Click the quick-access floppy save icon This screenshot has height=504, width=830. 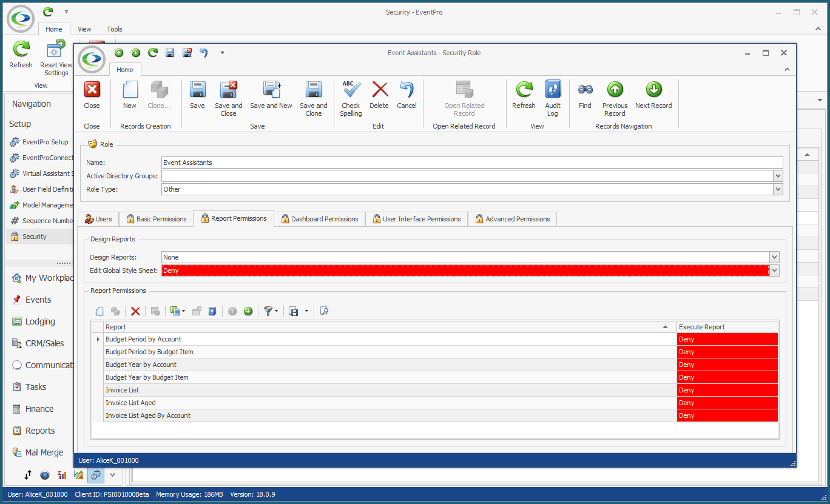tap(170, 53)
